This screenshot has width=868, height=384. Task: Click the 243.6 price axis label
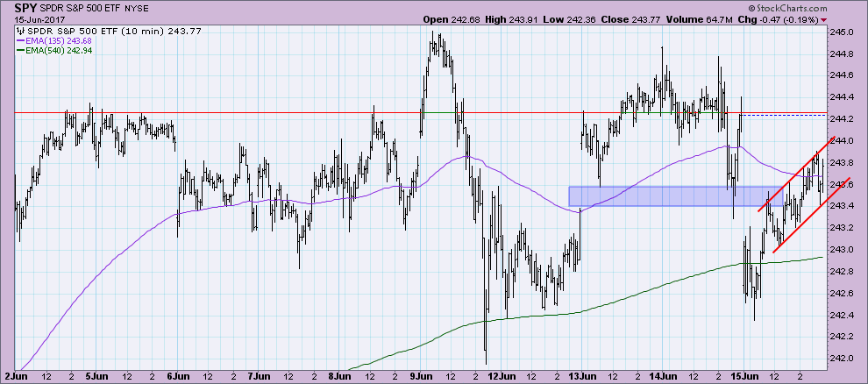pos(840,184)
